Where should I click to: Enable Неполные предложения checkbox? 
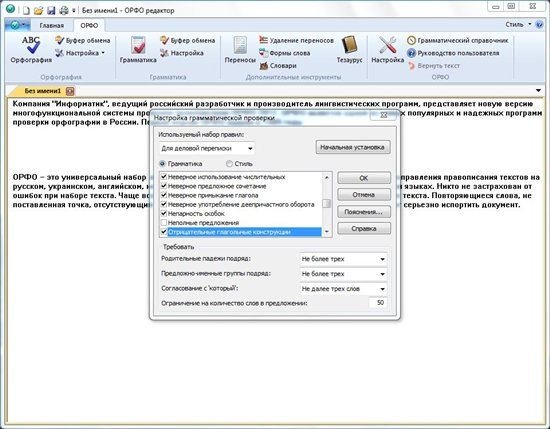163,222
